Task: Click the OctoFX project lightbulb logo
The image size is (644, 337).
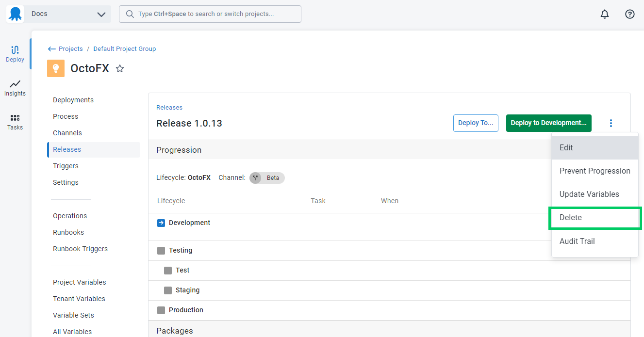Action: (x=56, y=68)
